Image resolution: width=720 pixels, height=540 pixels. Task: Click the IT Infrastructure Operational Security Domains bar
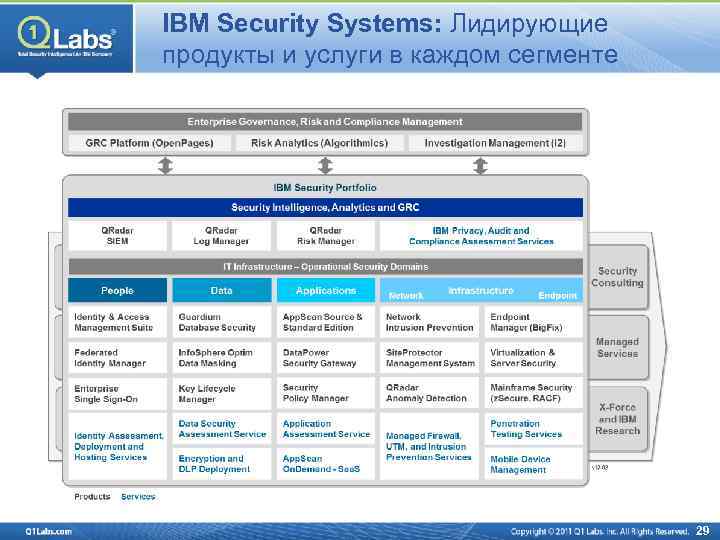point(326,267)
